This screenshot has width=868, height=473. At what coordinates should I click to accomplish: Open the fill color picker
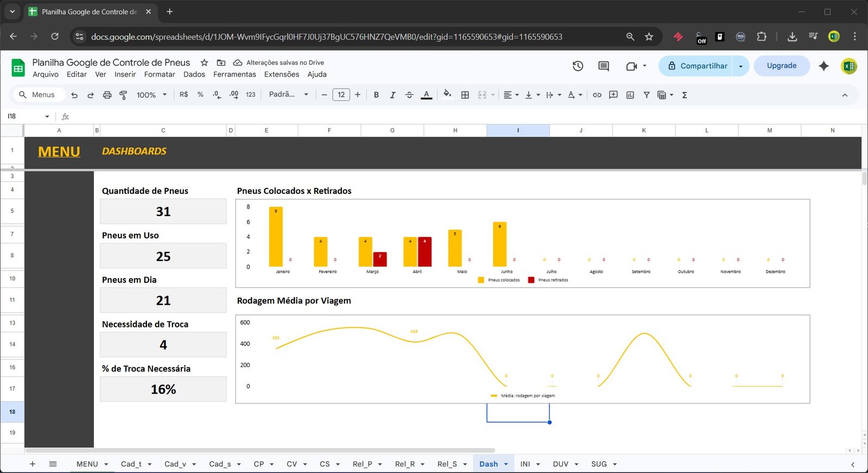click(x=447, y=94)
